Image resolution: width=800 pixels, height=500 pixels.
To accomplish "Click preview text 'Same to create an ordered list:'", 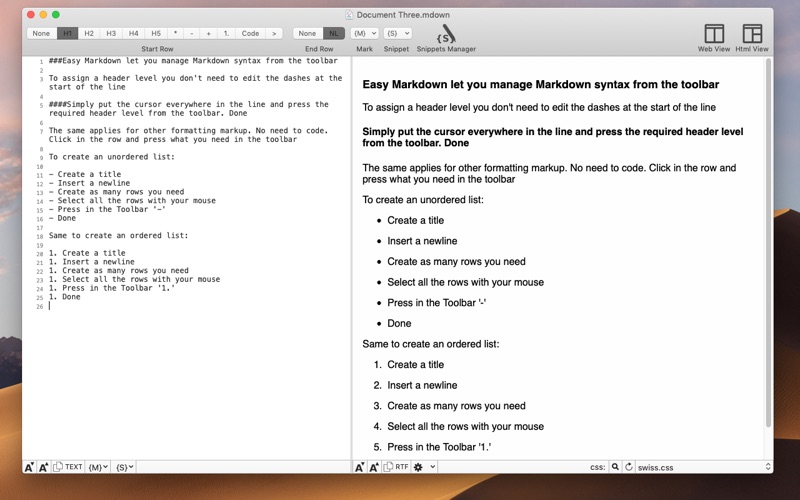I will pyautogui.click(x=431, y=344).
